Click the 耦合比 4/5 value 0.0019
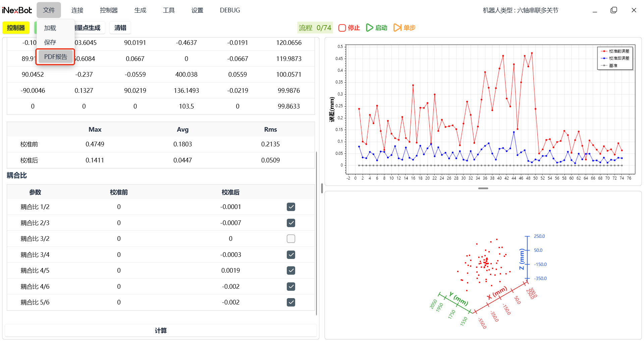Viewport: 644px width, 341px height. click(230, 271)
